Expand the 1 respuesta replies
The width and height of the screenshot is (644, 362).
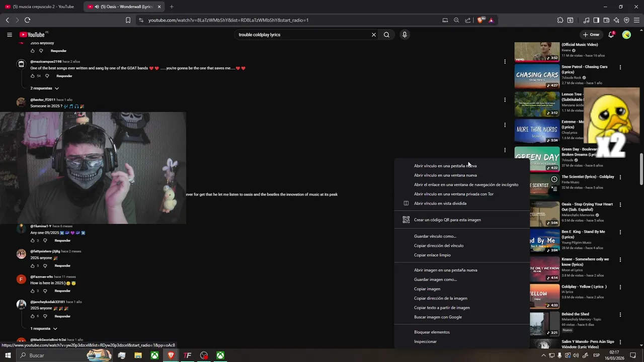click(43, 328)
